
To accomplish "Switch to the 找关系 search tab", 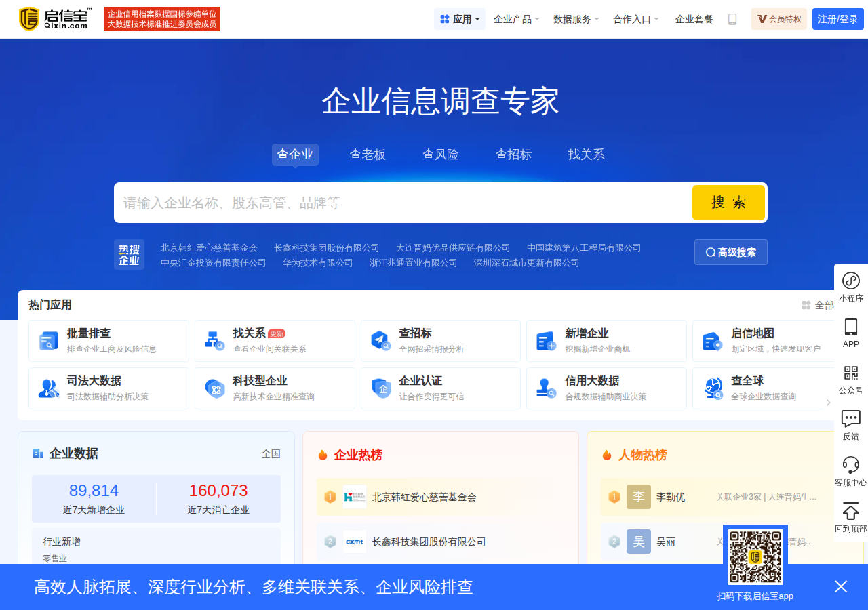I will 587,155.
